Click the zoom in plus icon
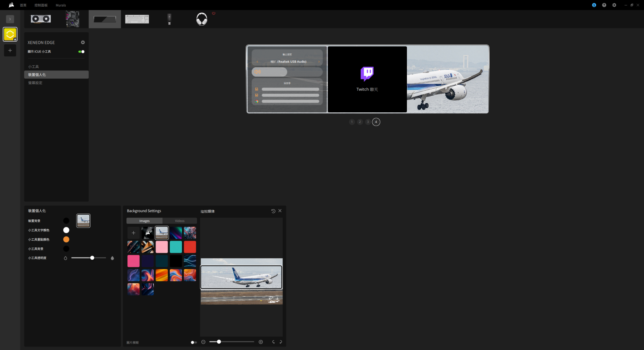Viewport: 644px width, 350px height. [x=261, y=342]
